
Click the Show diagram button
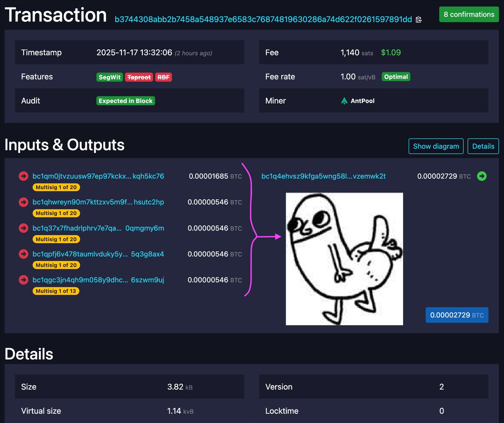[x=436, y=146]
